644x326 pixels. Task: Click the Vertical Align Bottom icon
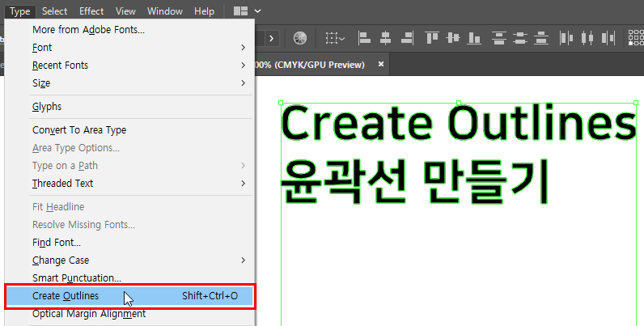click(475, 38)
